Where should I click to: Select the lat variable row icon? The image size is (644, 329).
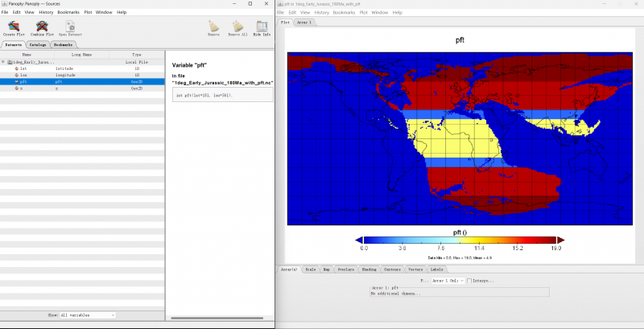point(15,68)
